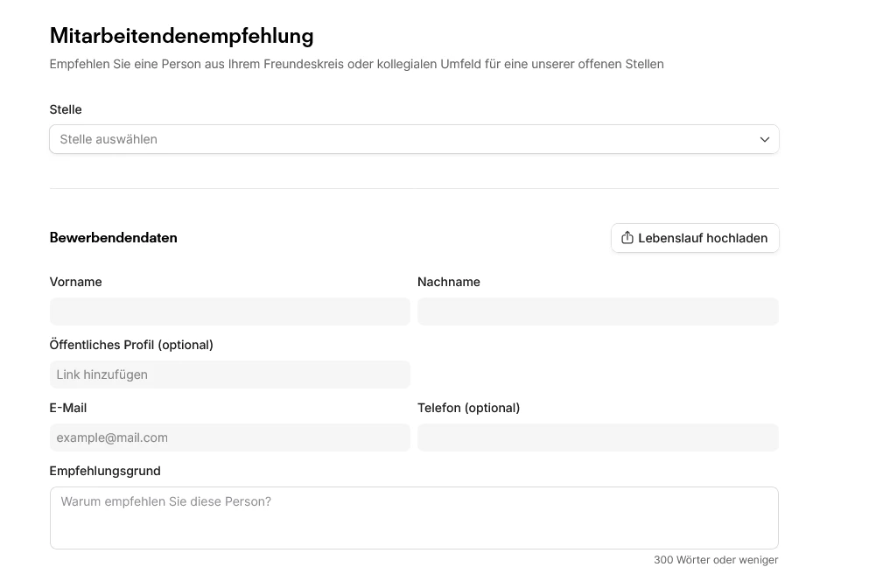Viewport: 869px width, 588px height.
Task: Click the Empfehlungsgrund label
Action: pyautogui.click(x=105, y=471)
